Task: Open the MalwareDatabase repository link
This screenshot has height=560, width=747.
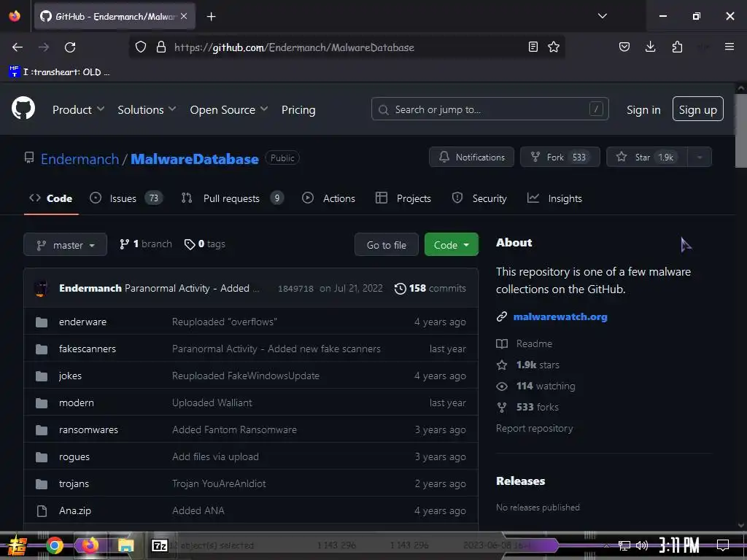Action: pyautogui.click(x=194, y=158)
